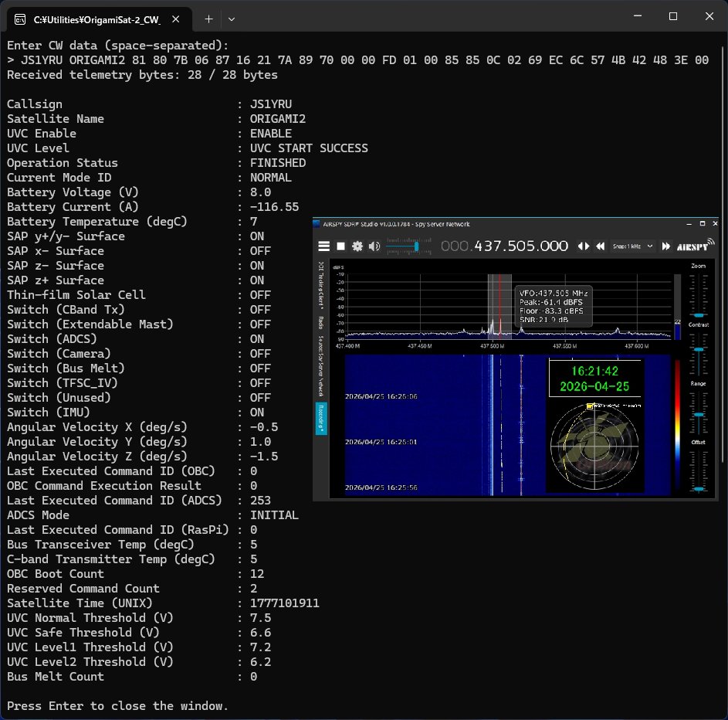728x720 pixels.
Task: Open the DDE Tracking Client side tab
Action: (x=321, y=285)
